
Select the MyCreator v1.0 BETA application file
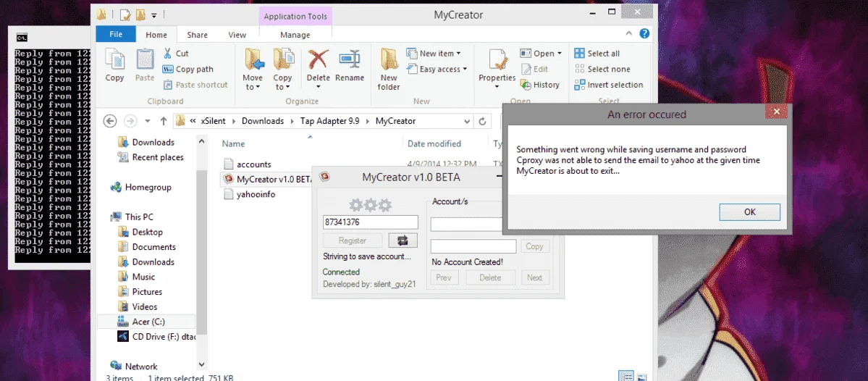tap(267, 179)
